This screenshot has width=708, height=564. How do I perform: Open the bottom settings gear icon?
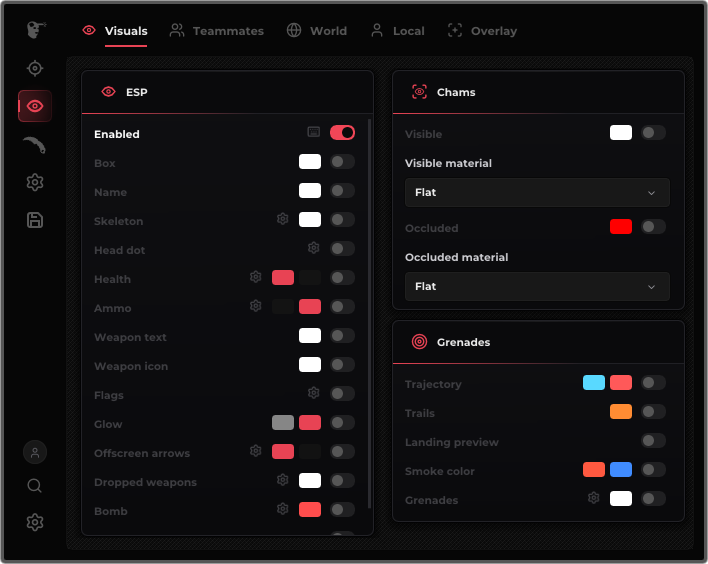(x=35, y=522)
